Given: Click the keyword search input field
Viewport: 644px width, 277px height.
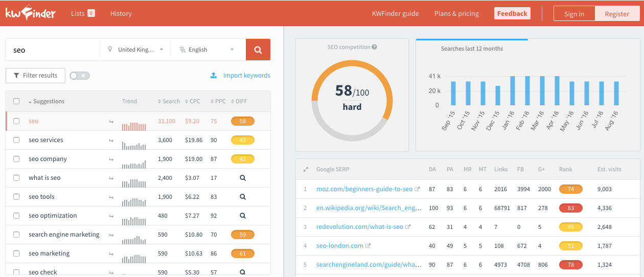Looking at the screenshot, I should [53, 50].
